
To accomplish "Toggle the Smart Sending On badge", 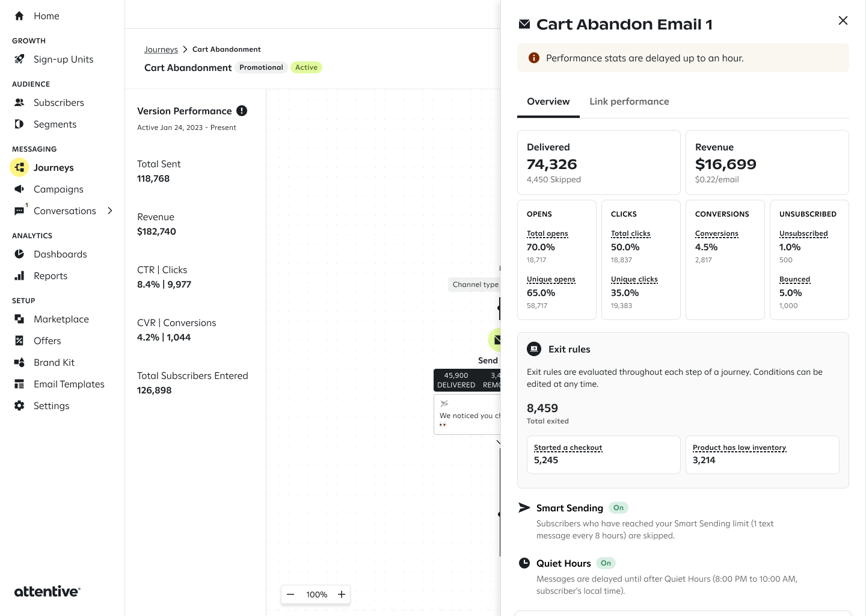I will [x=618, y=508].
